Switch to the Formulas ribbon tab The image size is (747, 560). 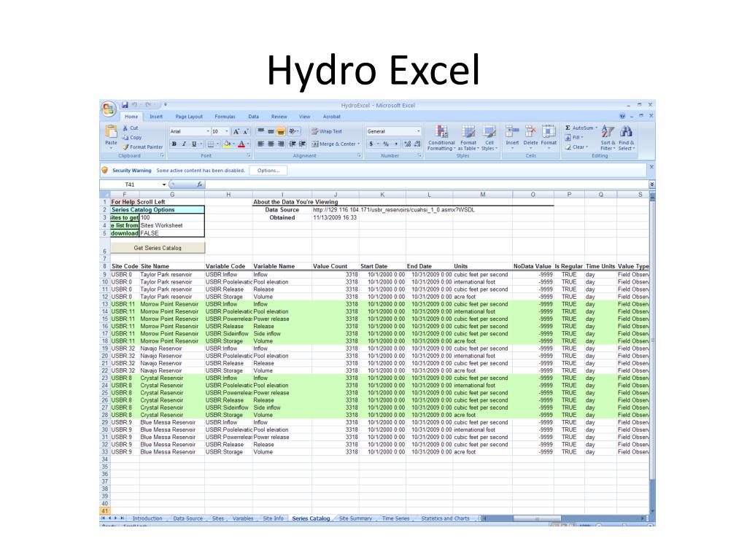point(225,117)
